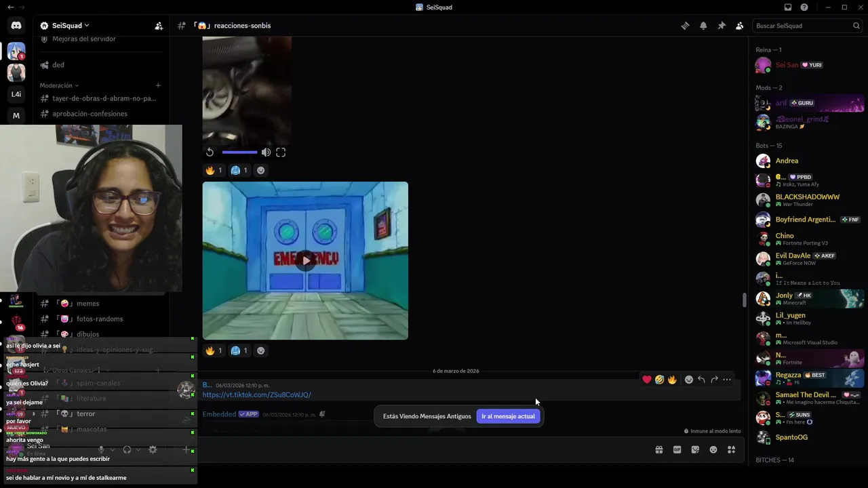Open user settings gear
This screenshot has width=868, height=488.
[153, 449]
